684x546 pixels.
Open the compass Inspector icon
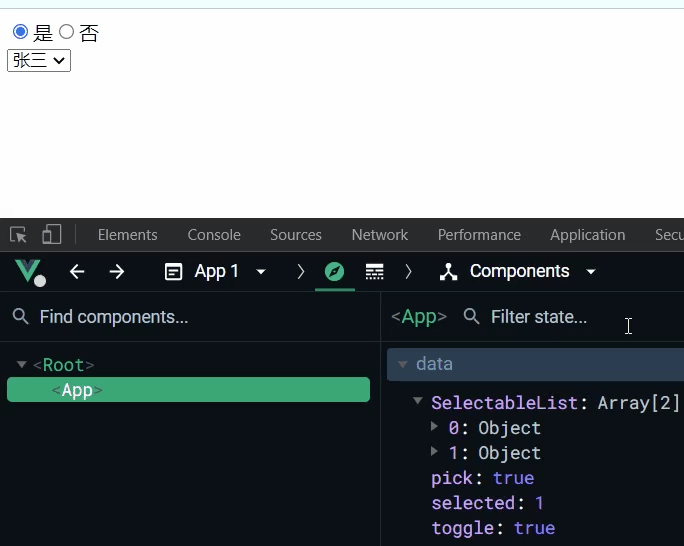click(x=335, y=271)
